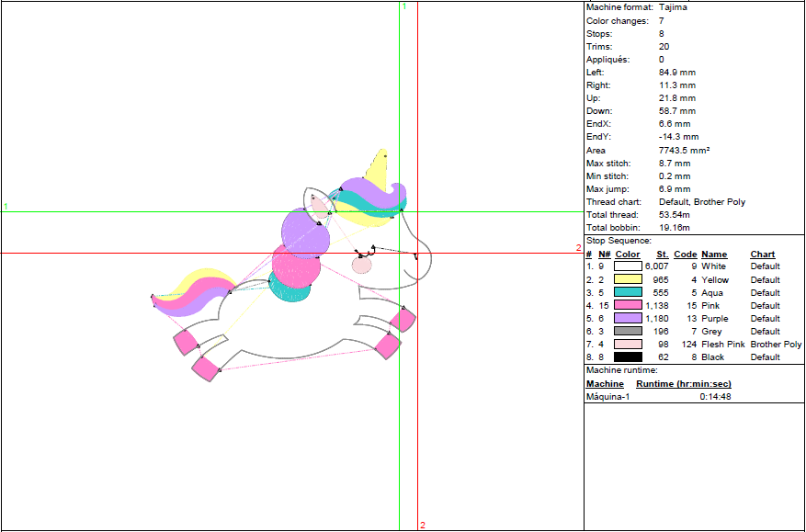
Task: Pick the Pink thread color swatch
Action: tap(628, 305)
